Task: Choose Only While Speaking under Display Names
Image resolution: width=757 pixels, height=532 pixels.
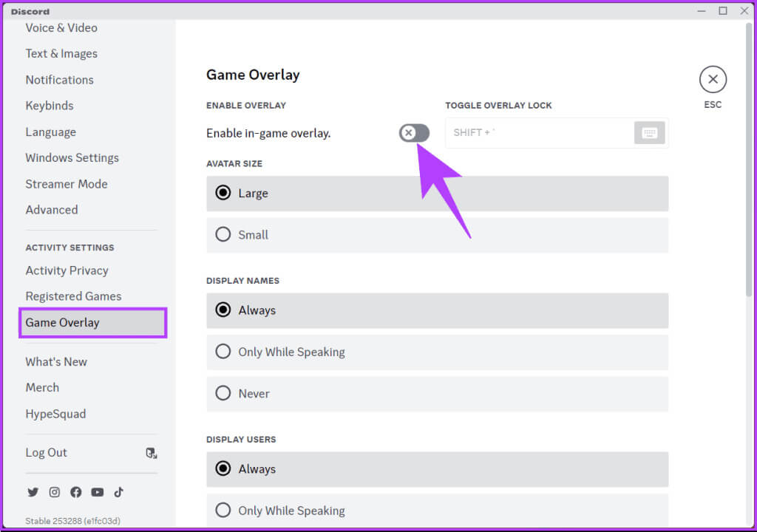Action: [223, 352]
